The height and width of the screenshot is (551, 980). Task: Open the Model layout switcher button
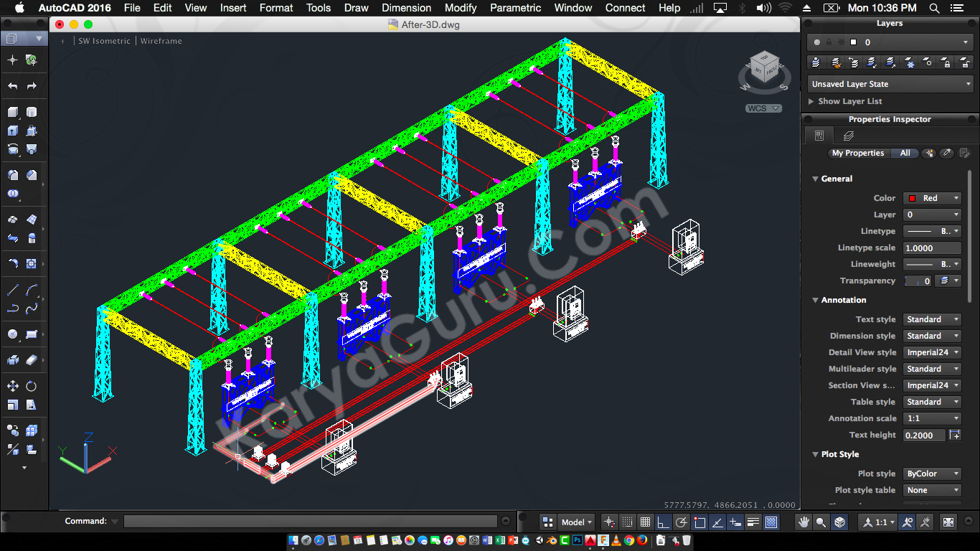576,522
